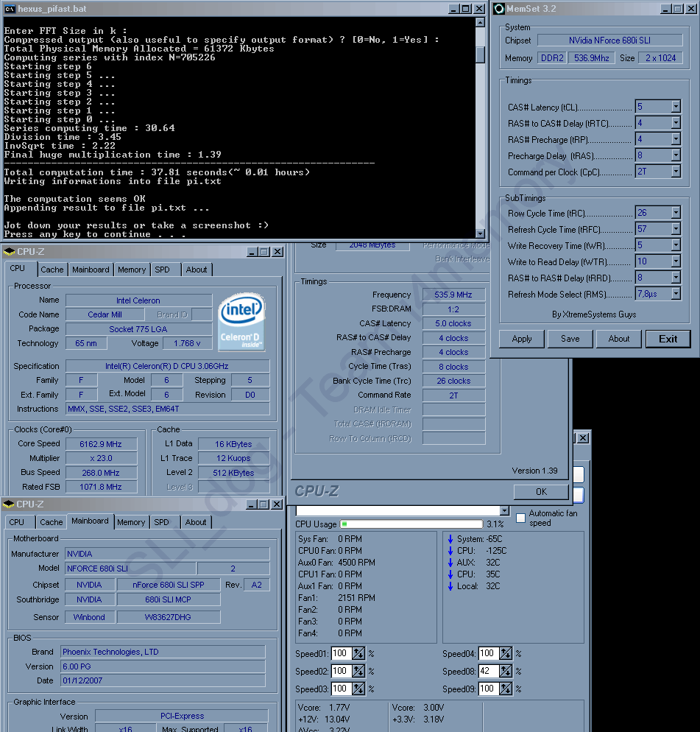
Task: Click the MemSet 3.2 title bar icon
Action: click(499, 8)
